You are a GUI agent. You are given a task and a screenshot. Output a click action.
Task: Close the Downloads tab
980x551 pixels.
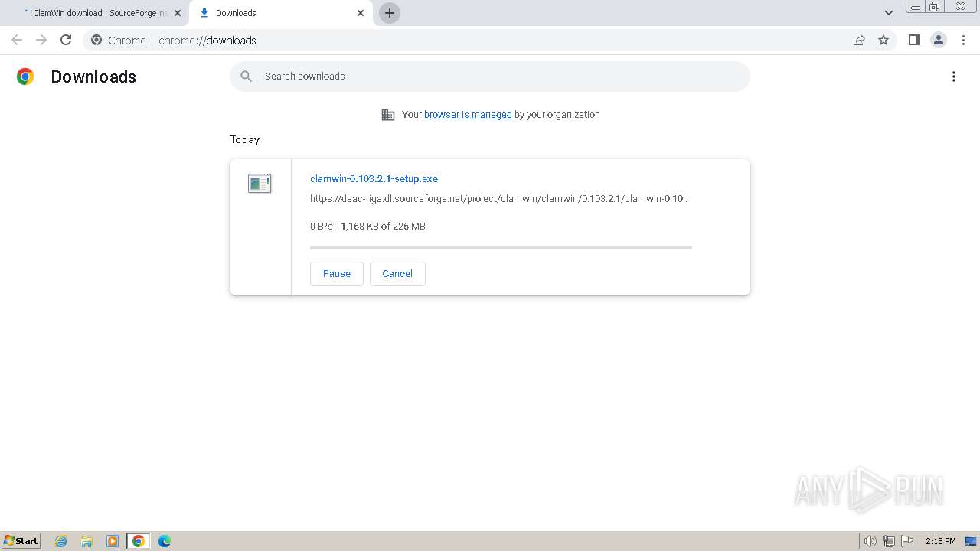361,13
